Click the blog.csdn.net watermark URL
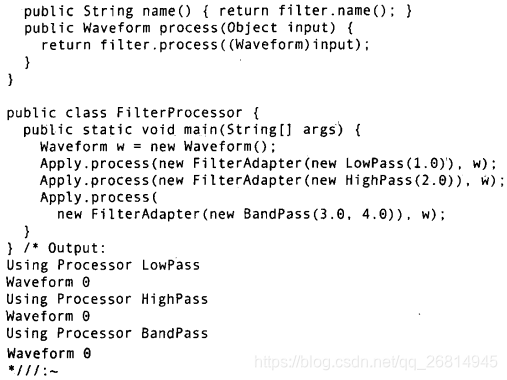The image size is (507, 380). pyautogui.click(x=376, y=362)
